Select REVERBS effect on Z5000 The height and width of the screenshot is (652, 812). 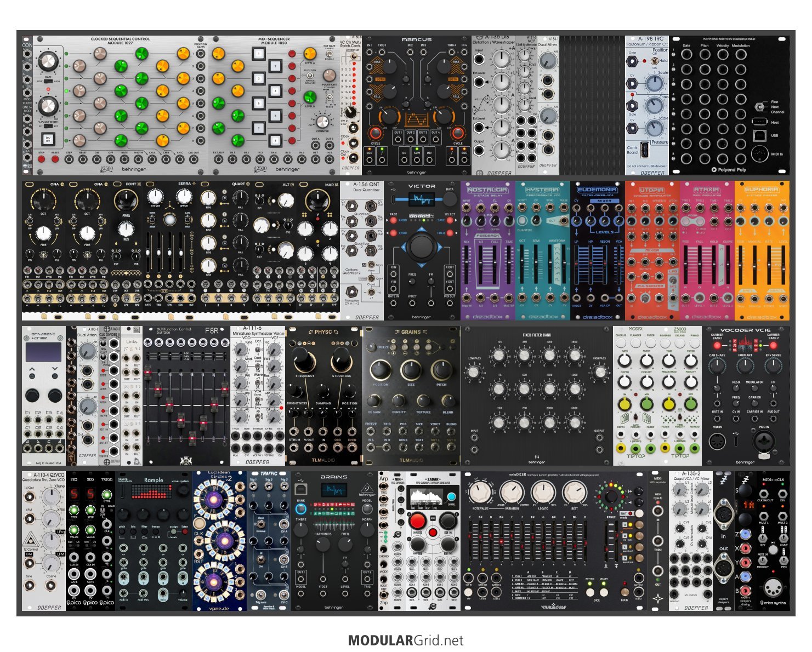tap(665, 342)
